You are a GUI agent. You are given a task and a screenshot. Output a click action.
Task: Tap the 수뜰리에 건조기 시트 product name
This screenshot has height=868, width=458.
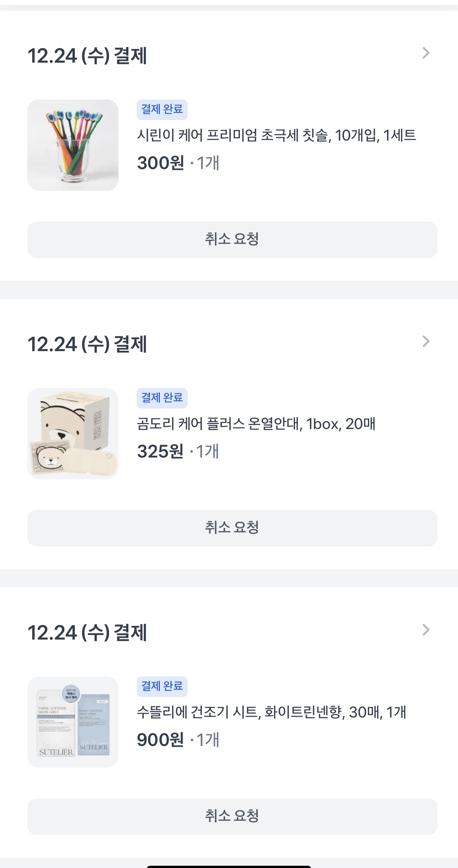(272, 712)
